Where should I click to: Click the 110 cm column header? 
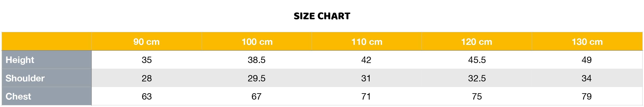367,42
